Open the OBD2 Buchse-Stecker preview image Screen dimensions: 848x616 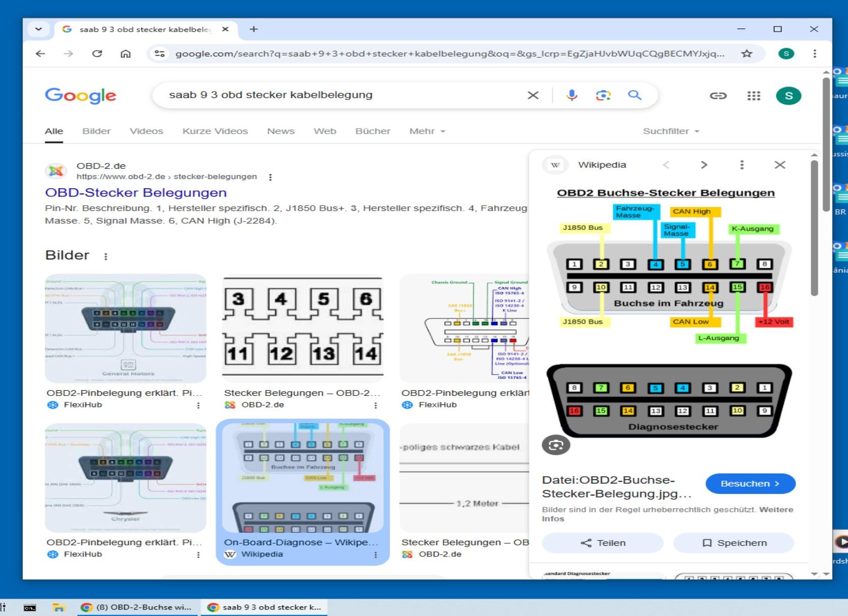pyautogui.click(x=669, y=313)
